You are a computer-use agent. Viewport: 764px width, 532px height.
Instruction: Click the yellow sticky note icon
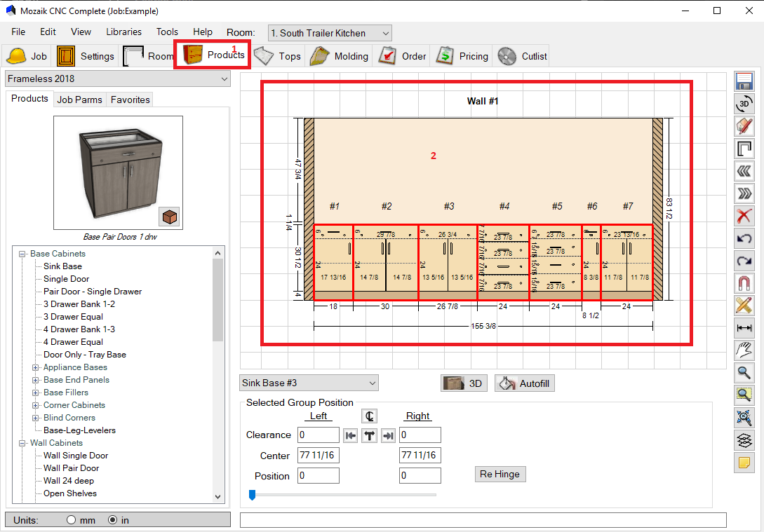pos(744,463)
